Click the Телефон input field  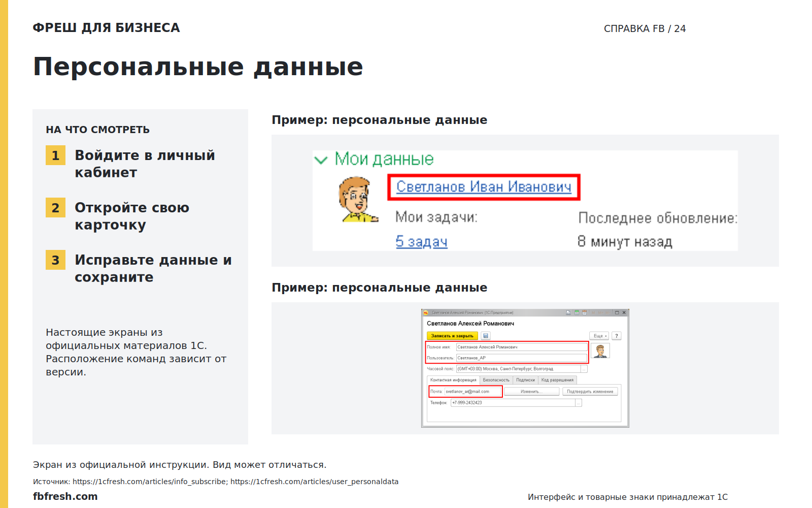coord(513,403)
